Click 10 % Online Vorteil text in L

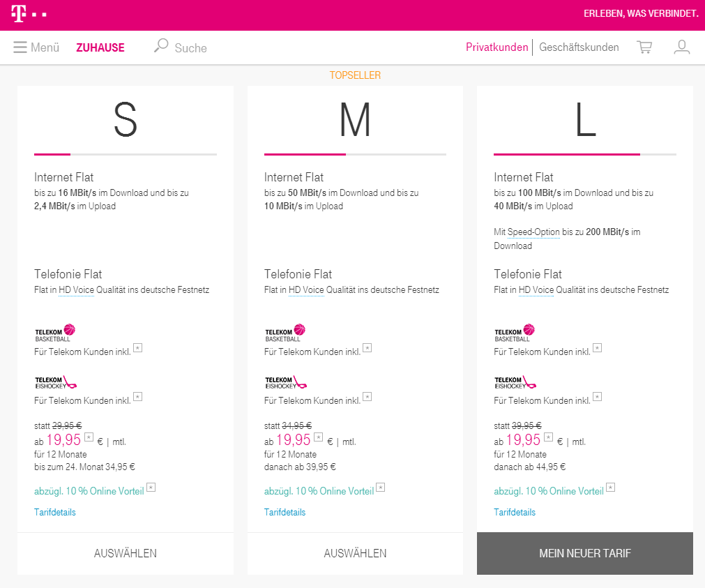[564, 491]
